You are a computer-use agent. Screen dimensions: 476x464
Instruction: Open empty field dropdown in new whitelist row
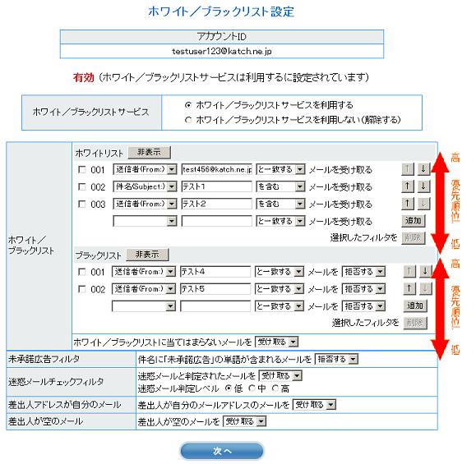145,221
